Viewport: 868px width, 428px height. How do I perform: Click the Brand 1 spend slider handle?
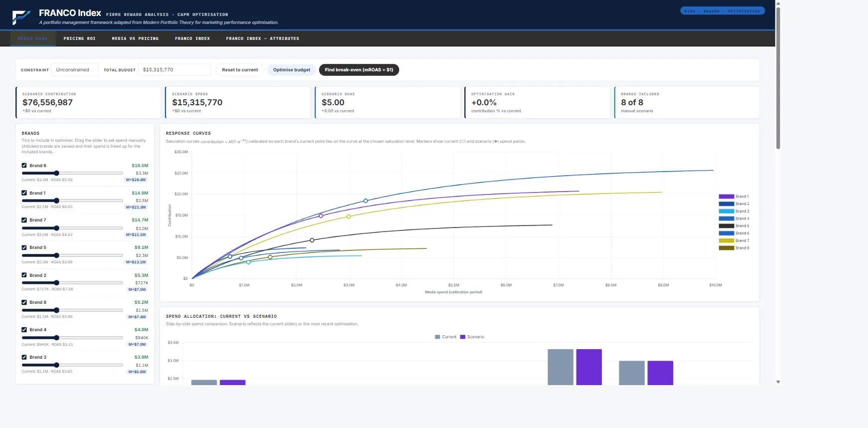click(56, 201)
